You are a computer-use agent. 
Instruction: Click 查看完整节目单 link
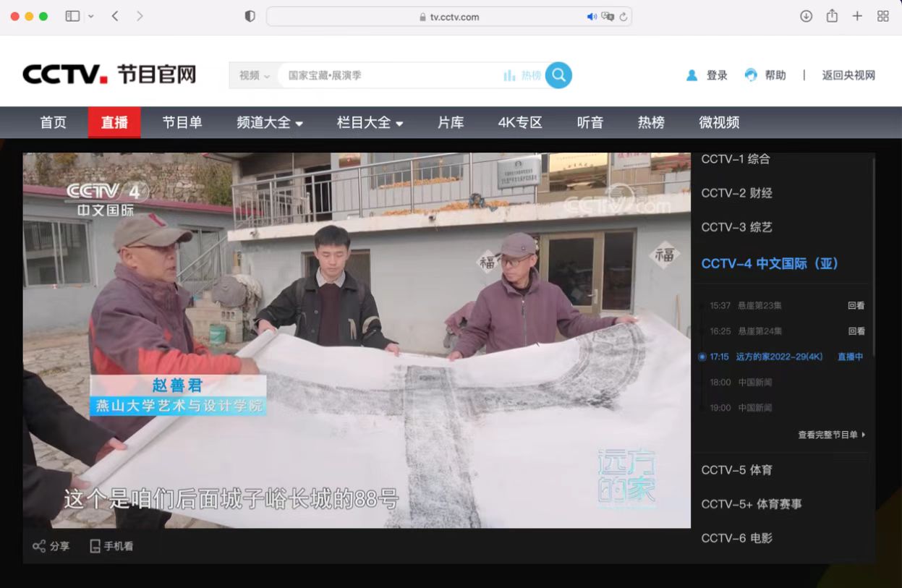831,435
